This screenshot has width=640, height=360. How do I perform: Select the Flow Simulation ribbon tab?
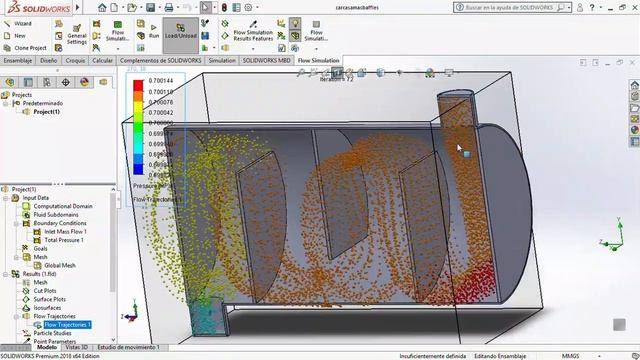[x=318, y=60]
